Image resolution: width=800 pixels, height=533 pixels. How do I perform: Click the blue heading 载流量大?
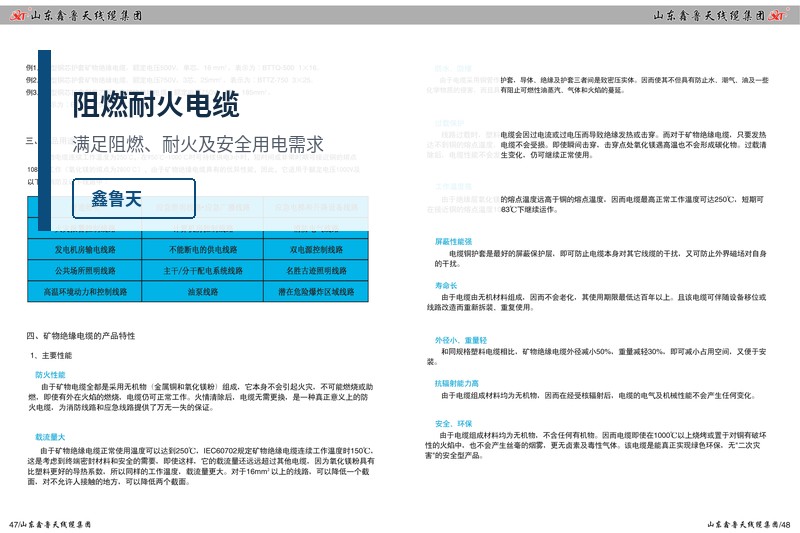(50, 437)
